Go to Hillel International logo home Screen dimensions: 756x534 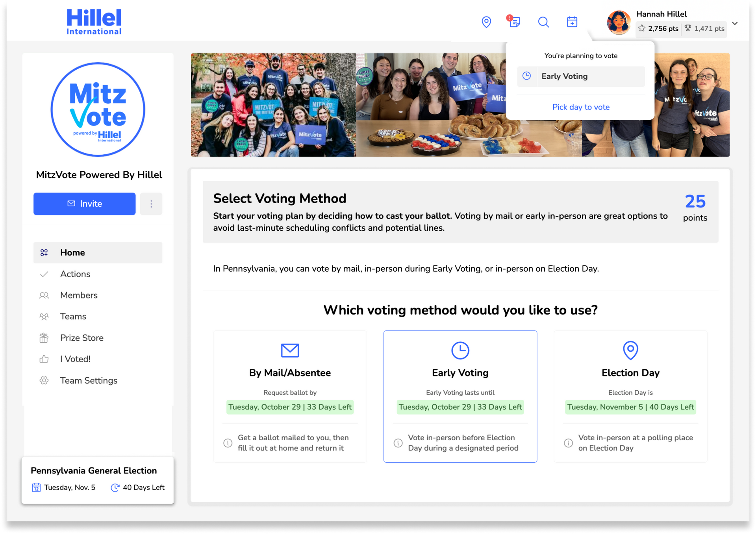(94, 22)
